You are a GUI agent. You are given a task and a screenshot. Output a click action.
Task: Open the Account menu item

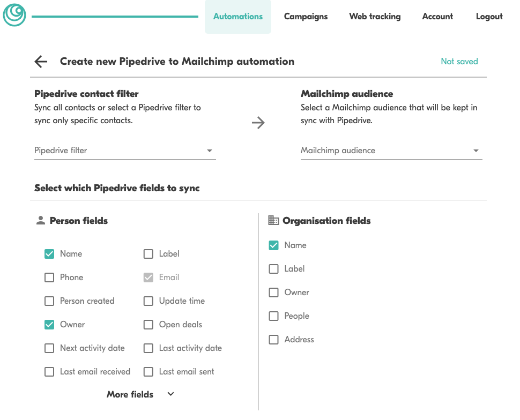437,17
